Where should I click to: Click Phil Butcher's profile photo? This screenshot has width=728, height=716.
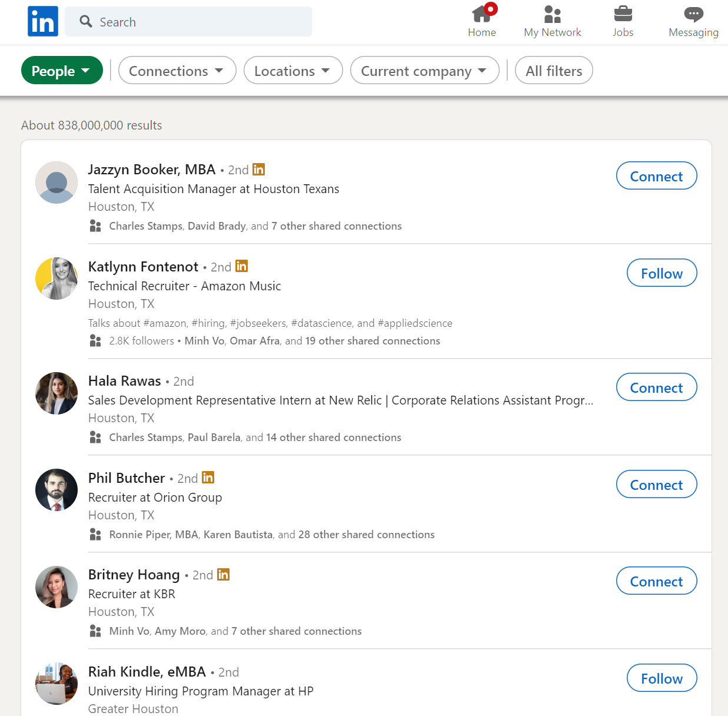[x=56, y=490]
